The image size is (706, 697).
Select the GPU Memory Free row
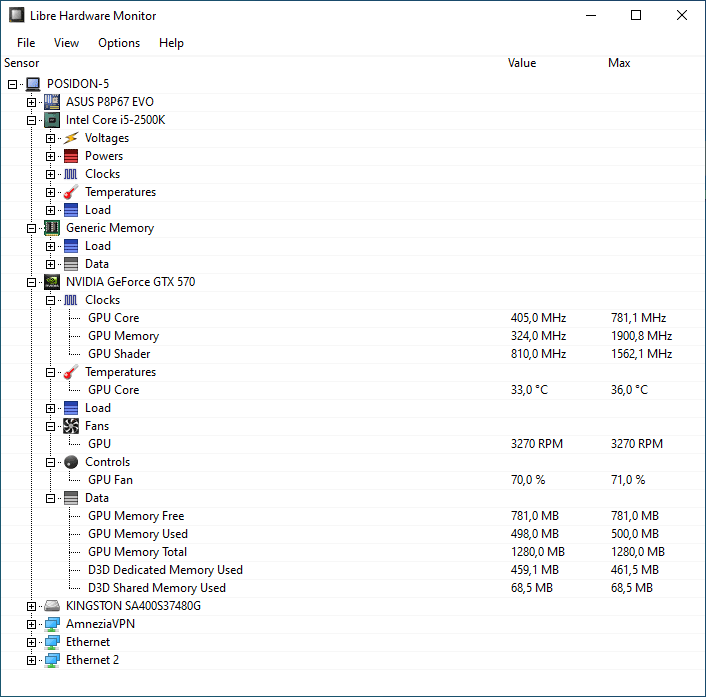point(353,516)
